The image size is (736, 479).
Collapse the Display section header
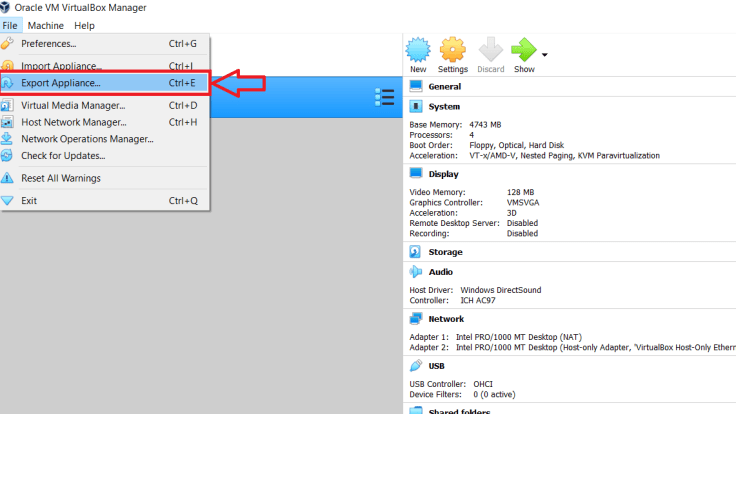443,174
